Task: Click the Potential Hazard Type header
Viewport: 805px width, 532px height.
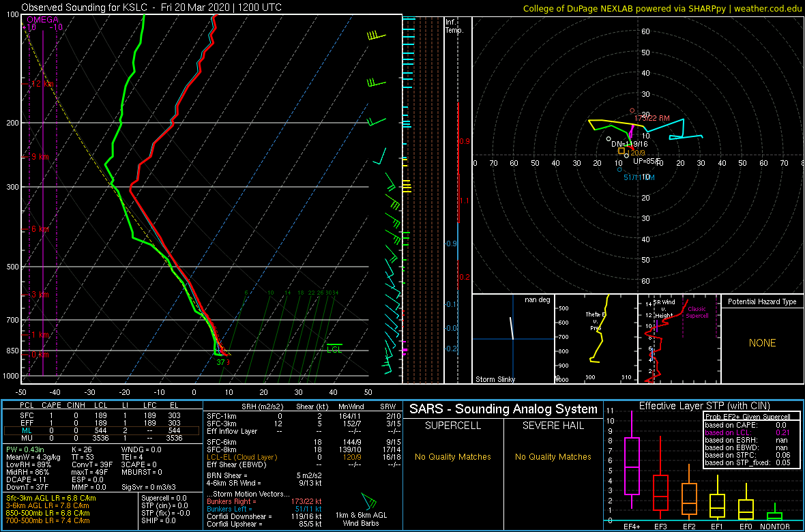Action: click(x=763, y=301)
